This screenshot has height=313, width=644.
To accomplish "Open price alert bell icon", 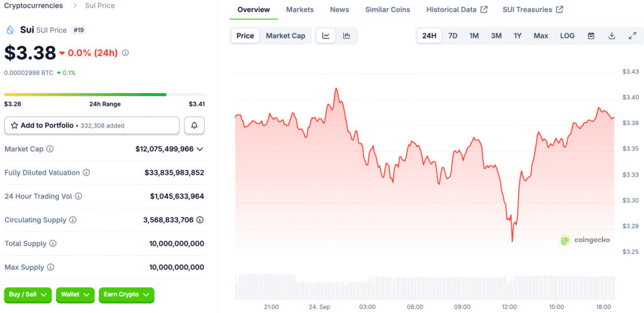I will click(x=194, y=126).
